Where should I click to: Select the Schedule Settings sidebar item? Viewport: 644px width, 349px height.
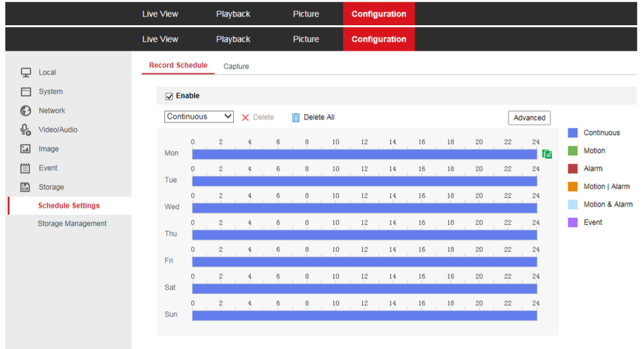pos(69,206)
